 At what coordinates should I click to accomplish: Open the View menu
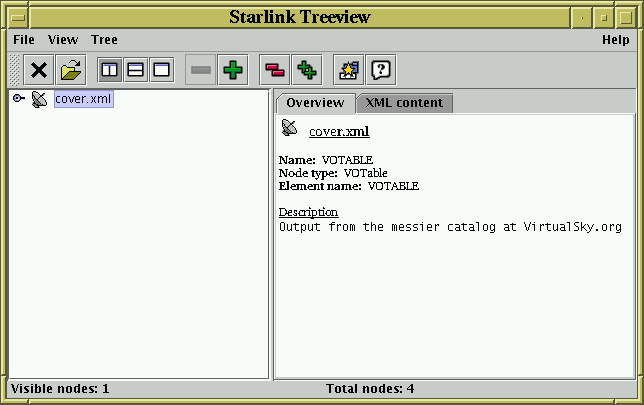(x=63, y=40)
